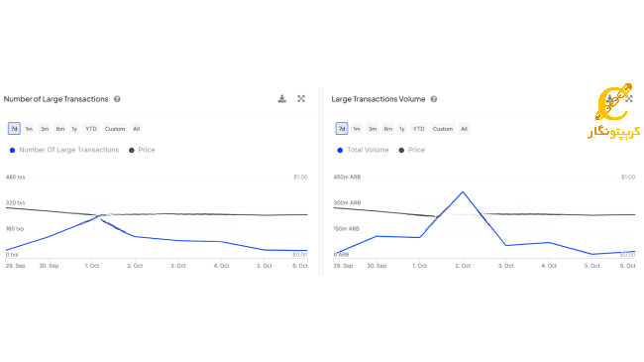Click '450m ARB' axis label
This screenshot has width=644, height=362.
point(347,177)
